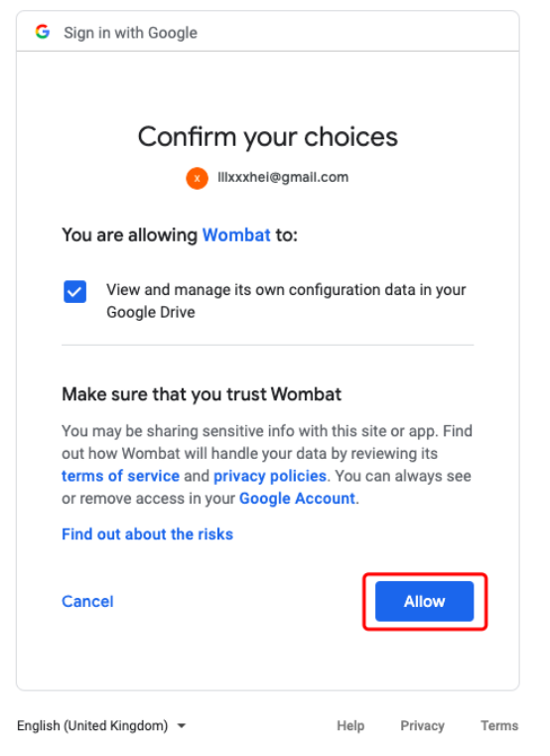550x756 pixels.
Task: Click the orange account avatar icon
Action: tap(197, 178)
